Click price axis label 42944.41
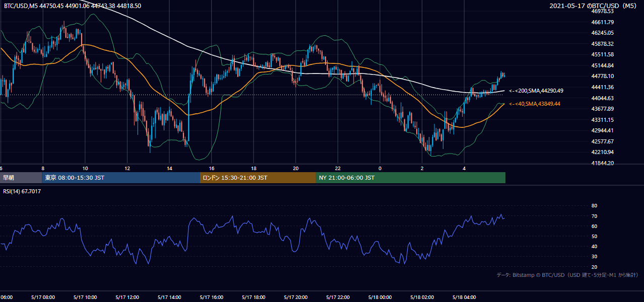This screenshot has height=302, width=644. (603, 130)
